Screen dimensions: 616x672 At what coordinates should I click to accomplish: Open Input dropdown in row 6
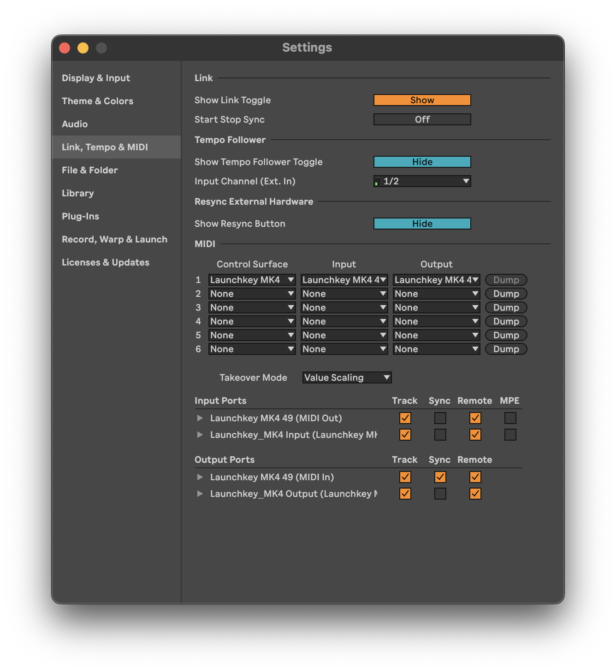point(344,349)
